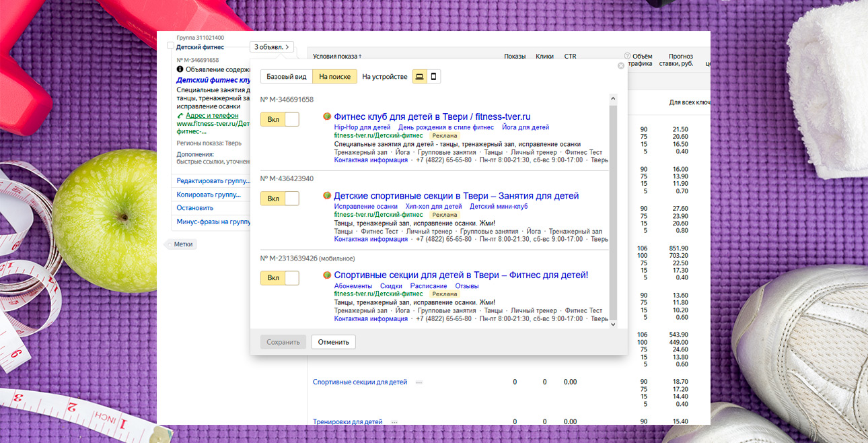
Task: Close the ad preview popup
Action: [620, 65]
